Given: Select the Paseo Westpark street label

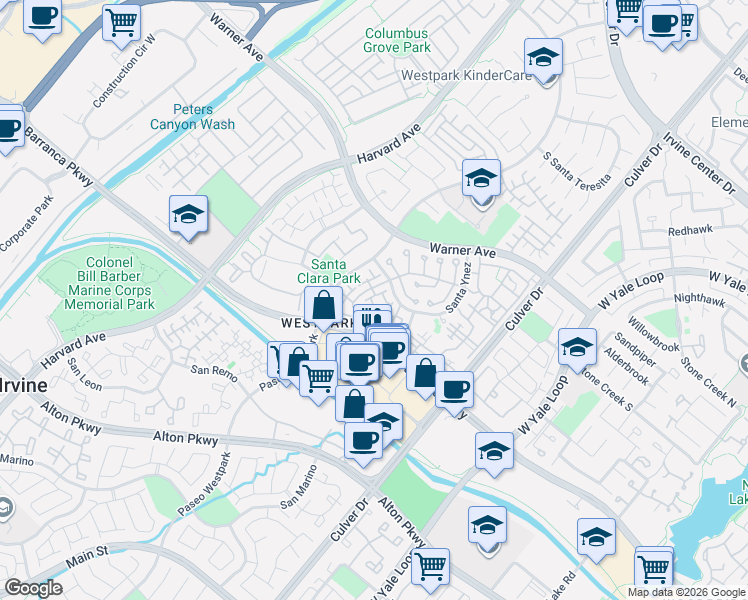Looking at the screenshot, I should pyautogui.click(x=204, y=484).
